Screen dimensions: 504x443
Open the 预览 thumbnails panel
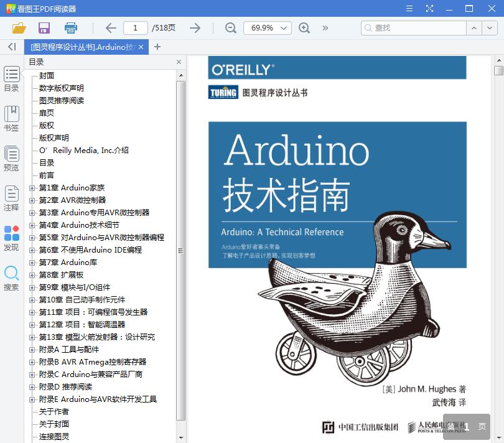(12, 158)
